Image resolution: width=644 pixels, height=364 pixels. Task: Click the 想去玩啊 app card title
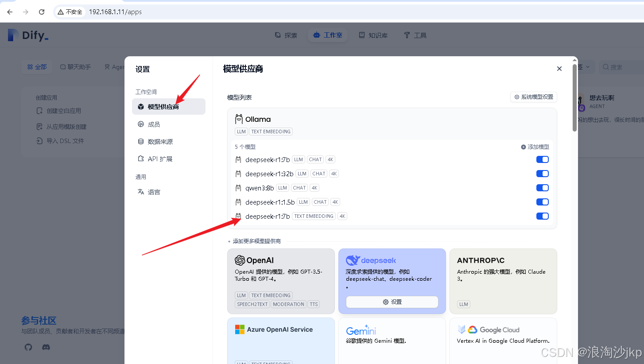[601, 98]
